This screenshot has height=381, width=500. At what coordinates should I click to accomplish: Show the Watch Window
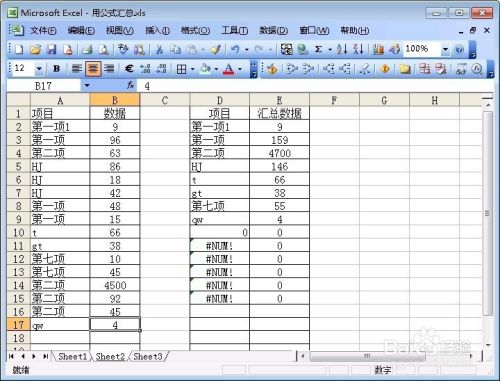[x=461, y=69]
